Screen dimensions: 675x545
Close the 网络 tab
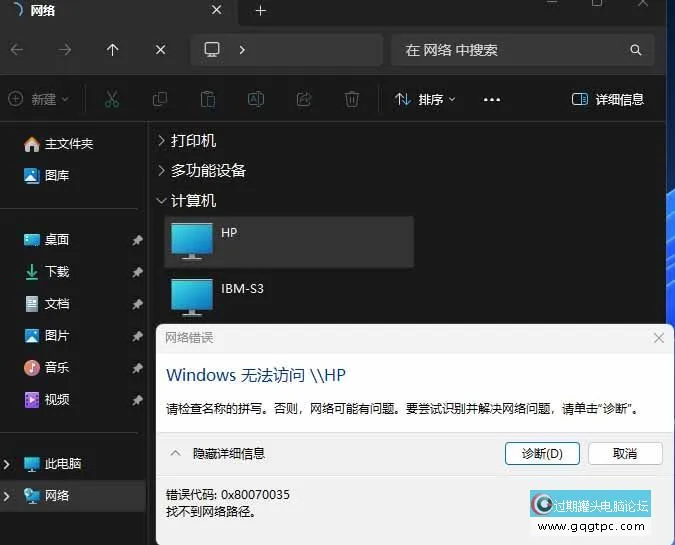coord(217,9)
